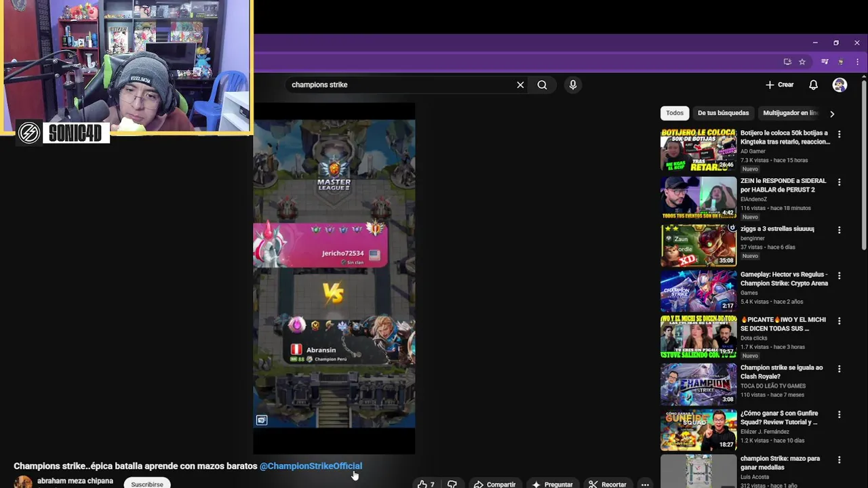Open options menu for Botijero le coloca video
The image size is (868, 488).
click(x=839, y=134)
